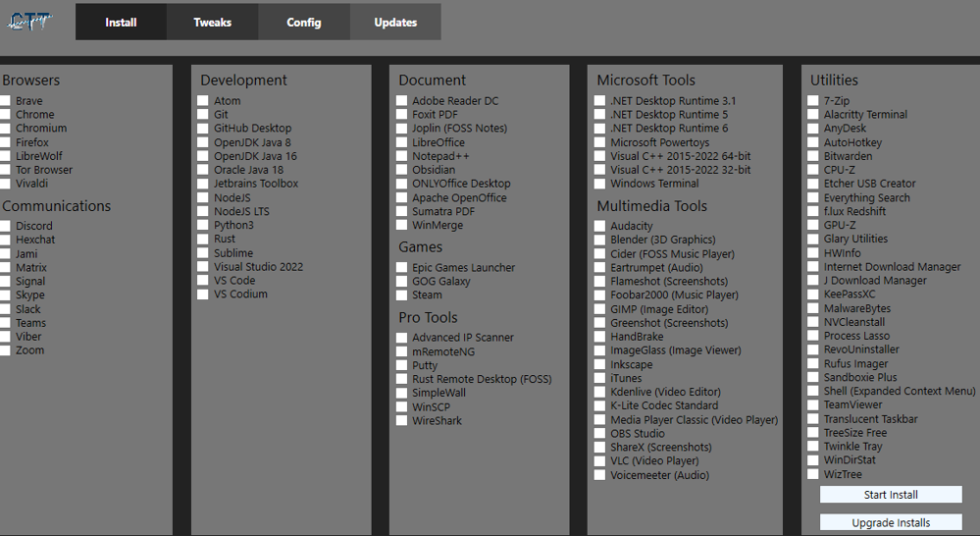The width and height of the screenshot is (980, 536).
Task: Select the Zoom checkbox
Action: pyautogui.click(x=5, y=350)
